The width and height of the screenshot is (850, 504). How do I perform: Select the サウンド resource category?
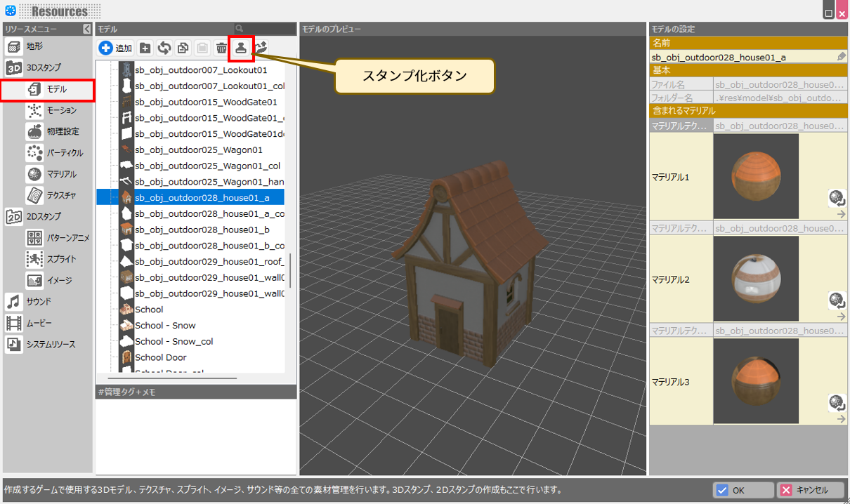[x=39, y=301]
